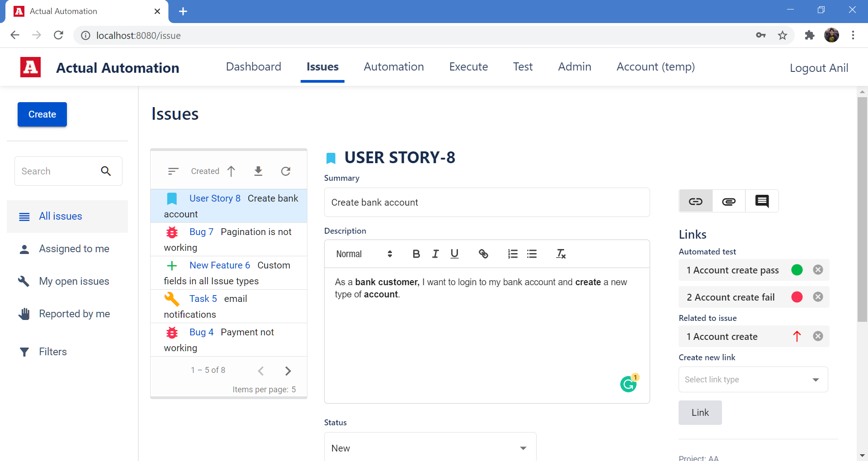Open the Automation menu
868x461 pixels.
[394, 67]
